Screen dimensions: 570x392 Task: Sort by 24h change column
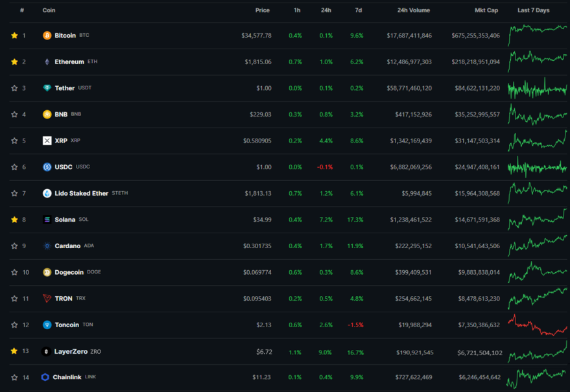[x=326, y=10]
